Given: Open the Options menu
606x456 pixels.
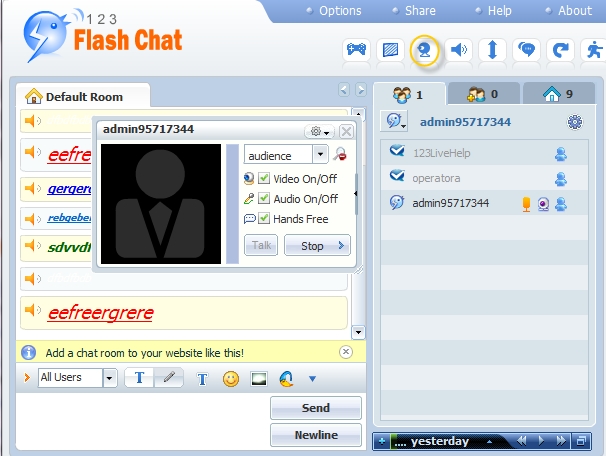Looking at the screenshot, I should pos(339,11).
